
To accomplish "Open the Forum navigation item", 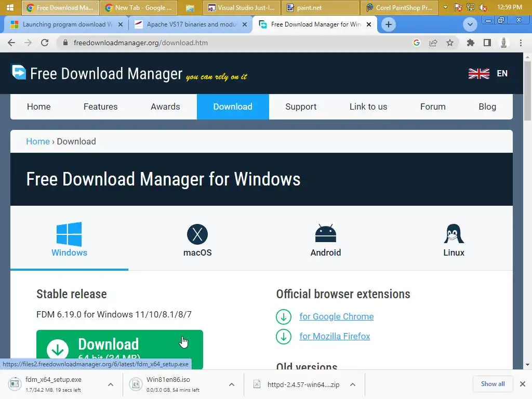I will pos(433,107).
